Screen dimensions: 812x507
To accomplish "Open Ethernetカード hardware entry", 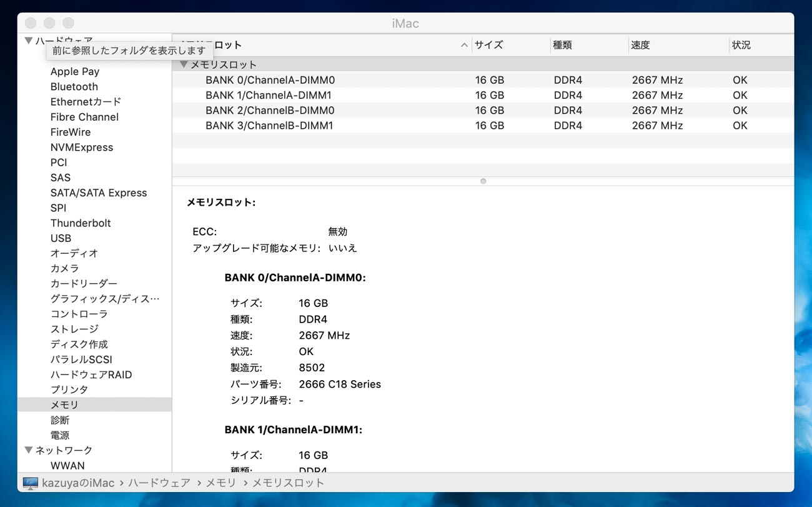I will pyautogui.click(x=86, y=101).
